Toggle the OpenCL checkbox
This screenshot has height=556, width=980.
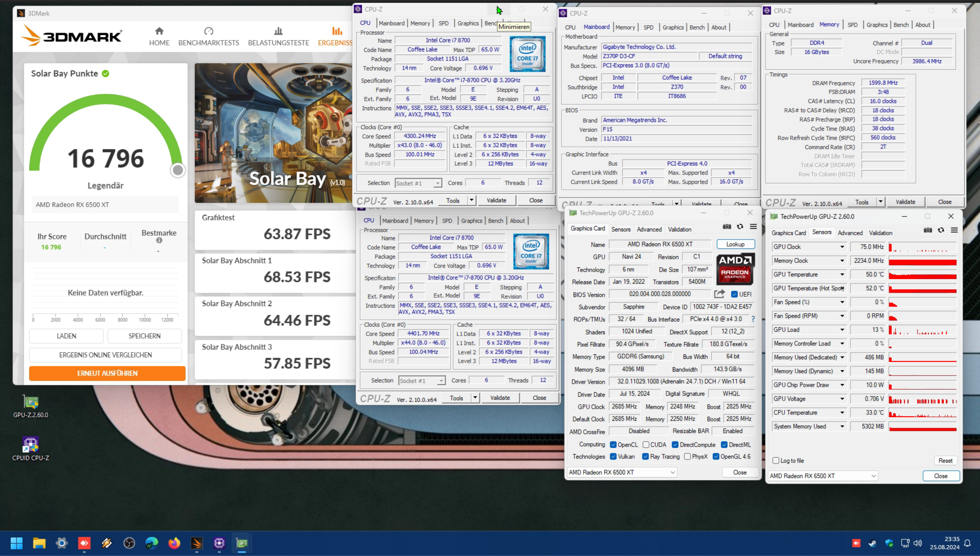point(613,444)
